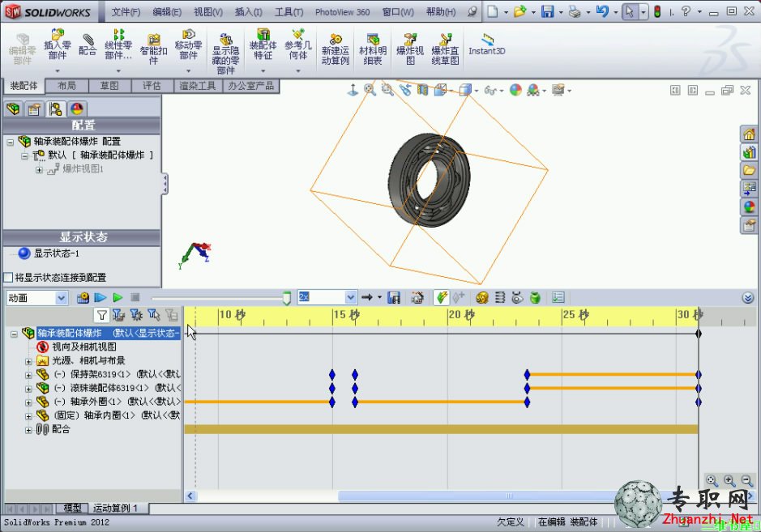Select Move Component tool (移动零部件)
The width and height of the screenshot is (761, 532).
tap(188, 45)
